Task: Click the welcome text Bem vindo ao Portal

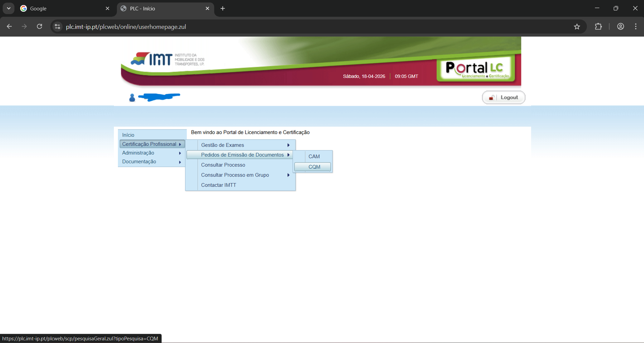Action: [250, 132]
